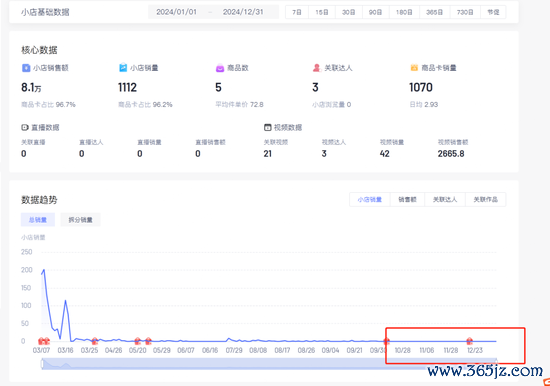This screenshot has width=550, height=386.
Task: Toggle the 拆分销量 split sales view
Action: pyautogui.click(x=80, y=220)
